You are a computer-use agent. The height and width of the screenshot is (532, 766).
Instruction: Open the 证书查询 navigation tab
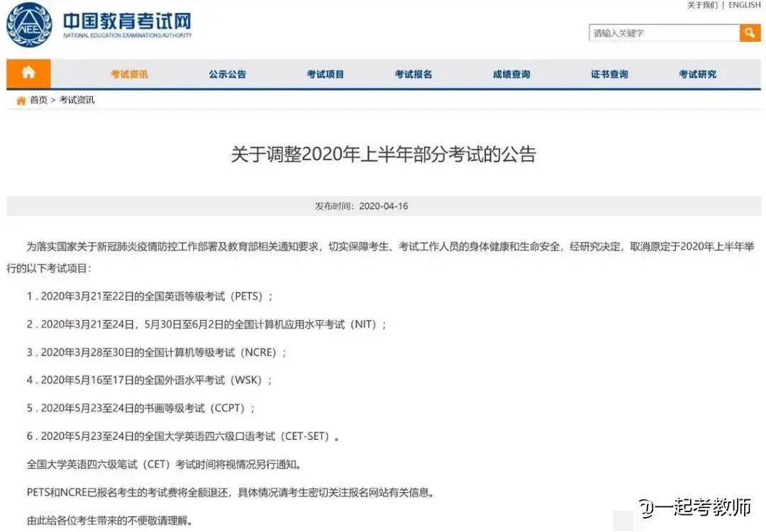click(x=609, y=74)
